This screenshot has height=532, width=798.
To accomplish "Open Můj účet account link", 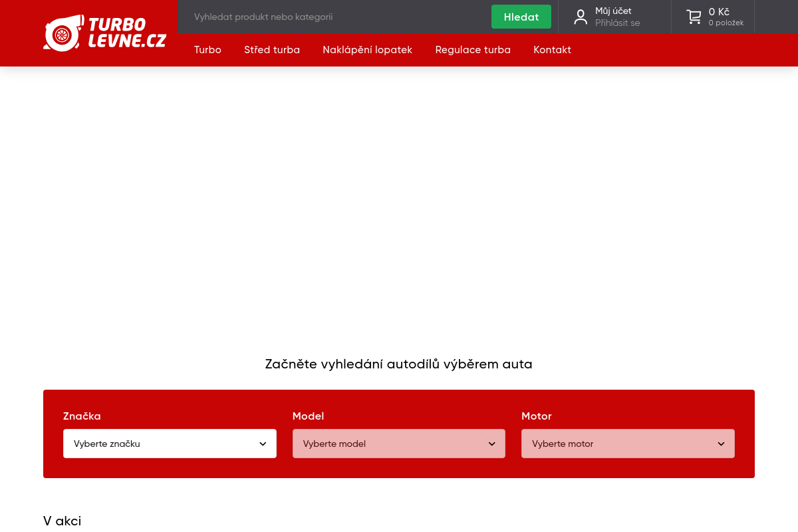I will [613, 11].
